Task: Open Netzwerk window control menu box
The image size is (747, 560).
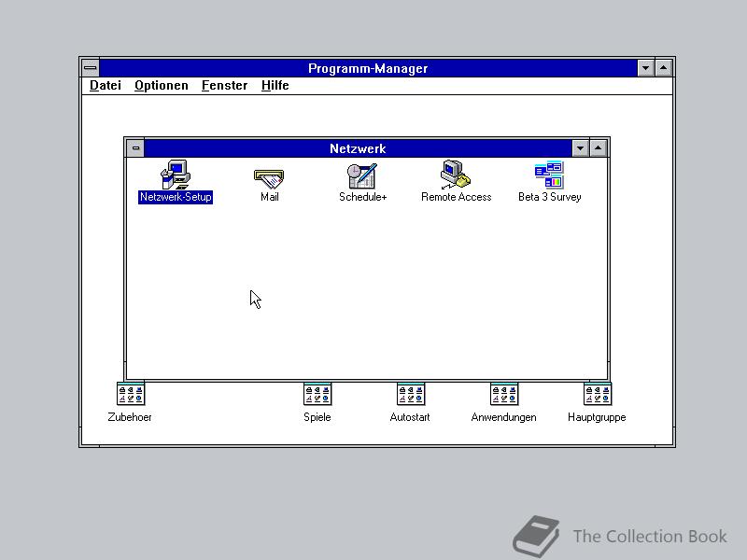Action: (135, 148)
